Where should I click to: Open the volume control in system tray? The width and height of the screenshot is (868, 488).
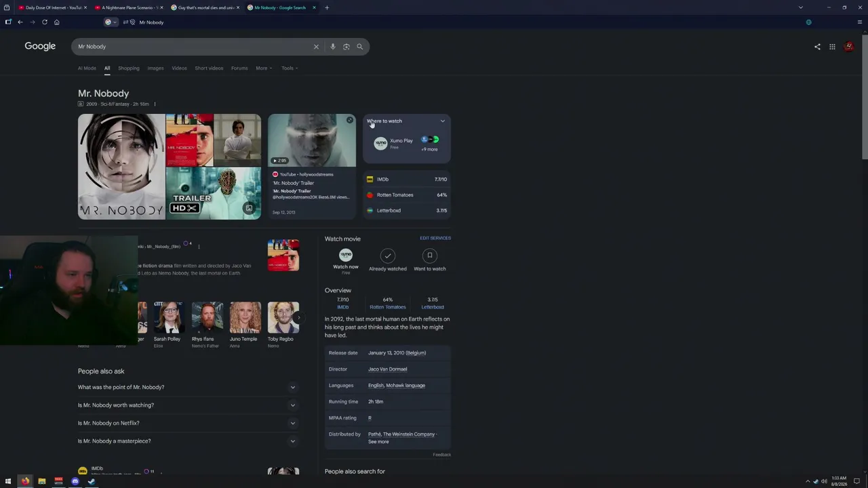(824, 481)
